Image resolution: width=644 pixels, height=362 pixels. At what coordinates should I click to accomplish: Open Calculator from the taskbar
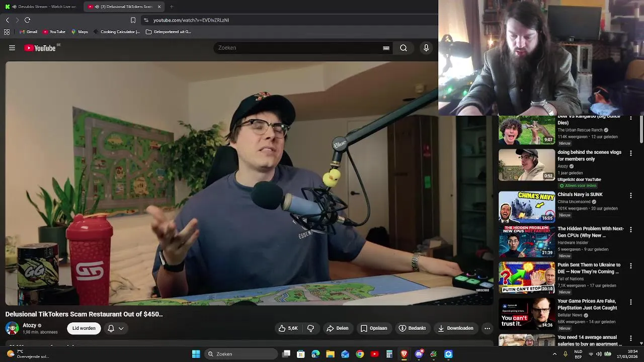click(389, 354)
